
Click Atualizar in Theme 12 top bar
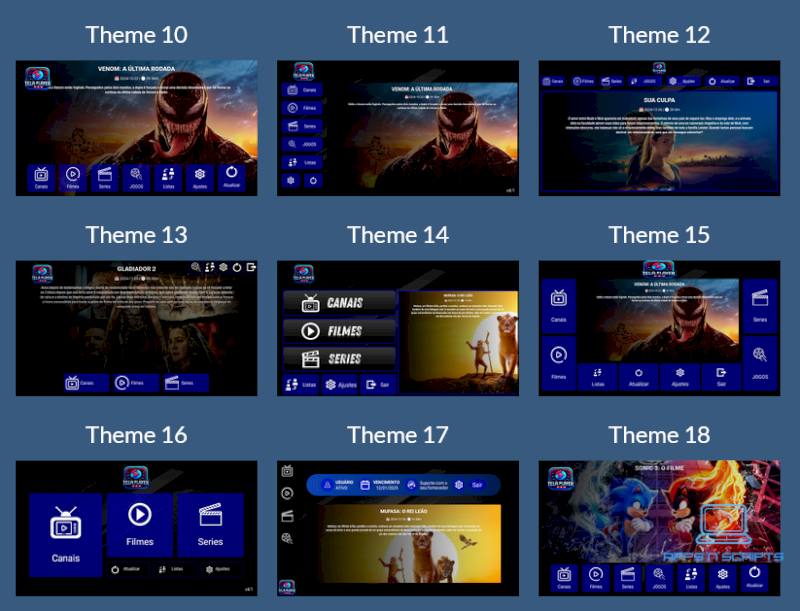(721, 81)
